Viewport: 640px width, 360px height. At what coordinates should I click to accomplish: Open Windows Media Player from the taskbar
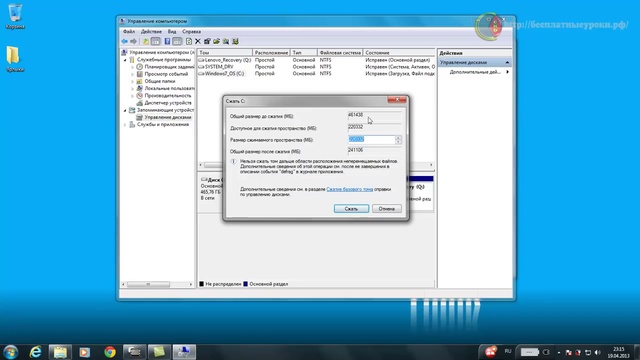point(84,352)
